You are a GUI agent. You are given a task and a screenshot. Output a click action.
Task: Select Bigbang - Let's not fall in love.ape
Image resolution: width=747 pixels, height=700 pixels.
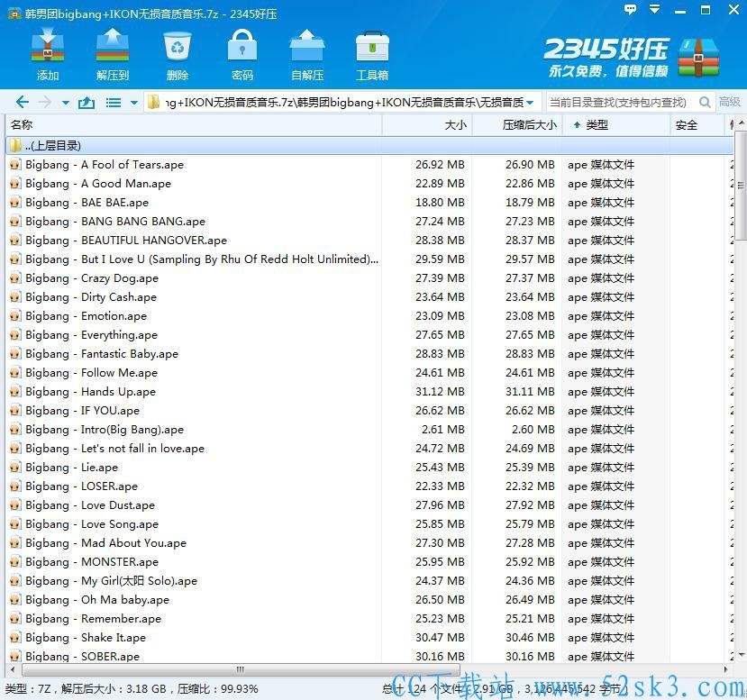pyautogui.click(x=369, y=449)
